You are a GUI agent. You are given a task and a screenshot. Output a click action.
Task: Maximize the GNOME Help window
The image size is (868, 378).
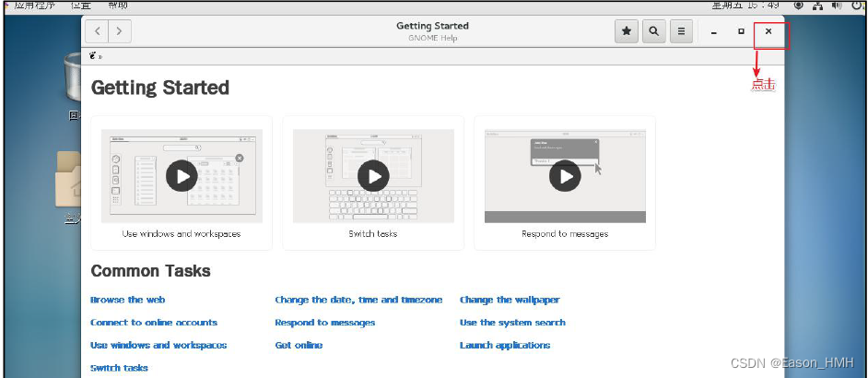coord(741,31)
